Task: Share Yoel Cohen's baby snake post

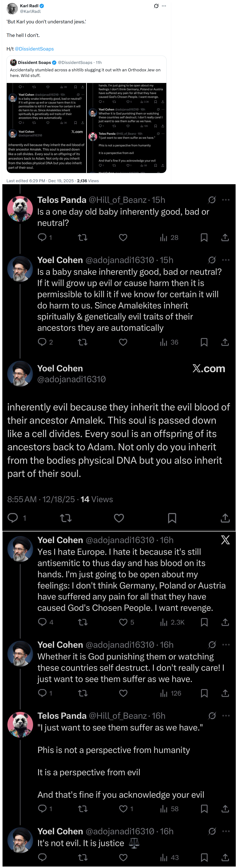Action: 225,342
